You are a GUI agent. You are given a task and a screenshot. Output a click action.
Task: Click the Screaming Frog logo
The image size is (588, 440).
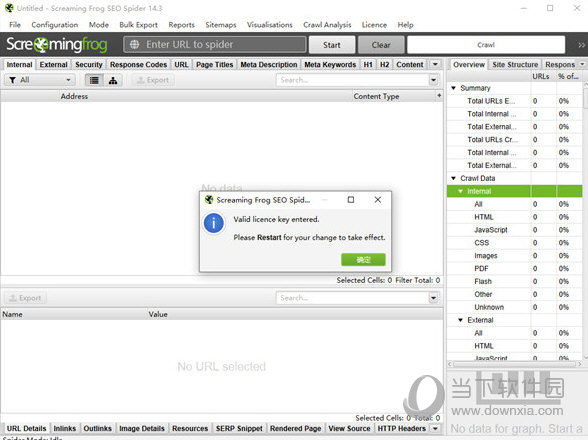[57, 45]
